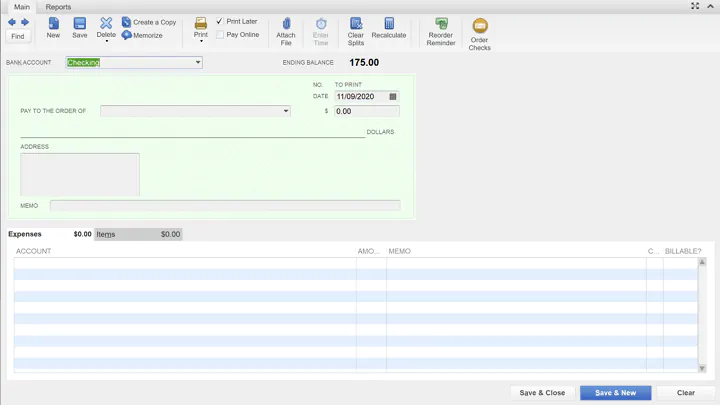Click the ending balance 175.00

[x=364, y=62]
